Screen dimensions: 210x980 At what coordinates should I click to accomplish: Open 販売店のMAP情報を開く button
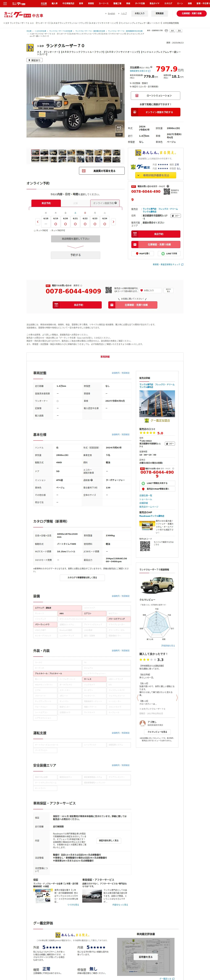pos(157,489)
